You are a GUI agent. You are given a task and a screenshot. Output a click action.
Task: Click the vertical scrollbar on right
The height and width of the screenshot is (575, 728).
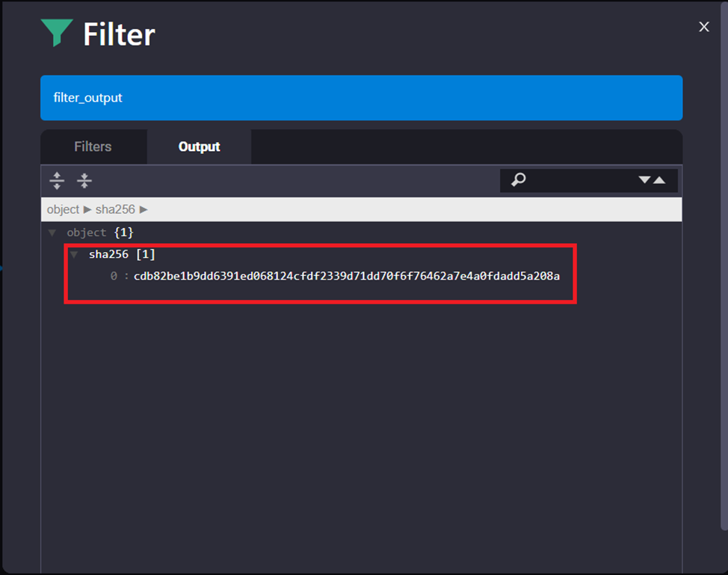click(x=724, y=265)
